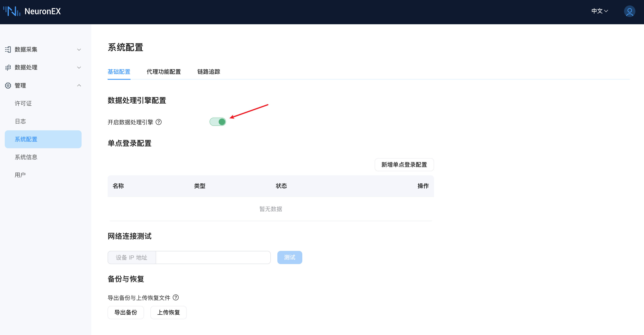644x335 pixels.
Task: Click the 类型 column header
Action: (200, 186)
